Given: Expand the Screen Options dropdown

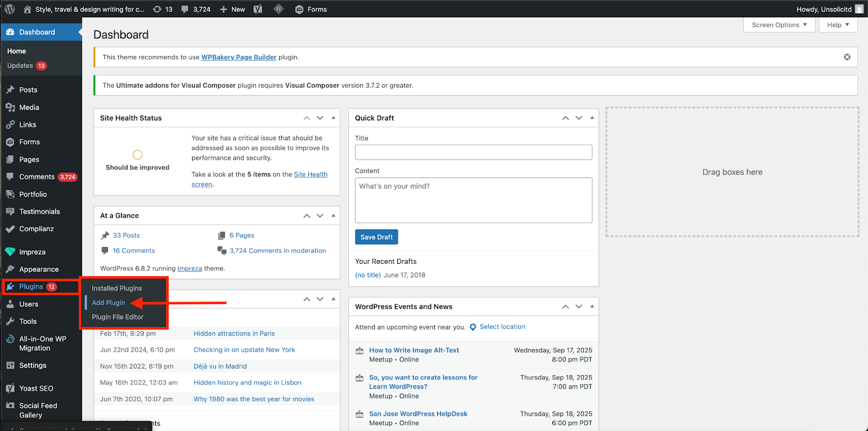Looking at the screenshot, I should (x=779, y=25).
